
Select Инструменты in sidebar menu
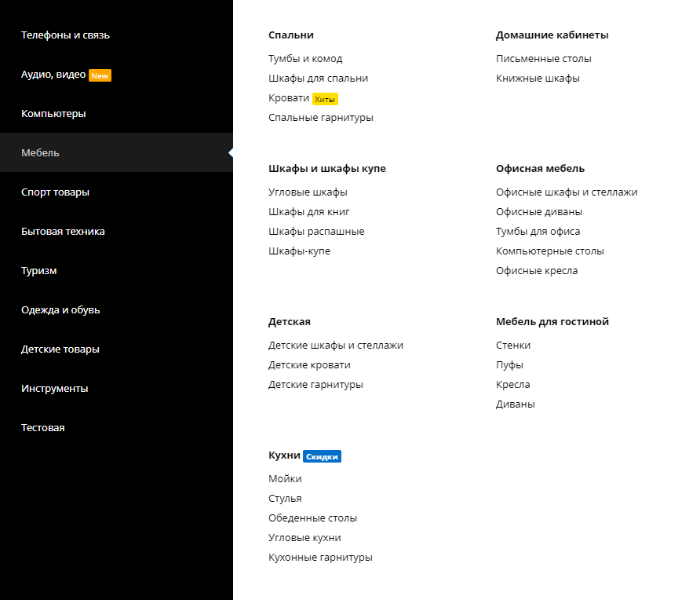(54, 389)
